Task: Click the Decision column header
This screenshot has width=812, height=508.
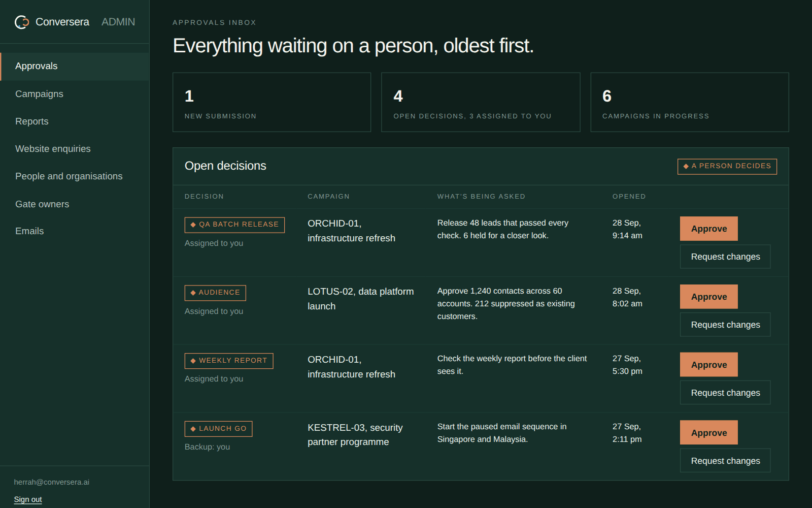Action: tap(204, 197)
